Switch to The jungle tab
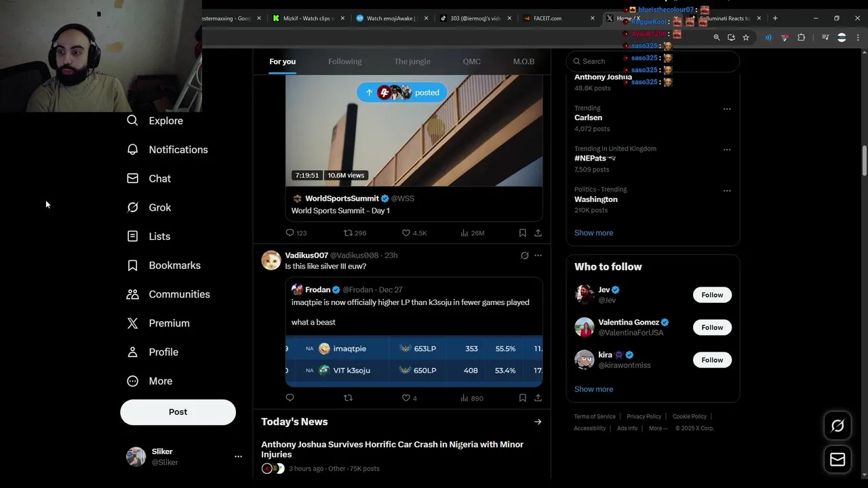The width and height of the screenshot is (868, 488). coord(412,62)
